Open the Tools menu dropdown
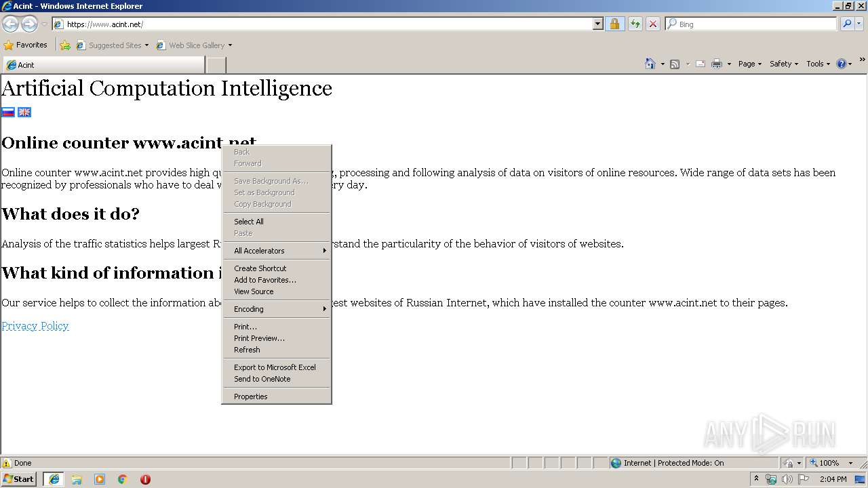The height and width of the screenshot is (488, 868). pos(818,64)
